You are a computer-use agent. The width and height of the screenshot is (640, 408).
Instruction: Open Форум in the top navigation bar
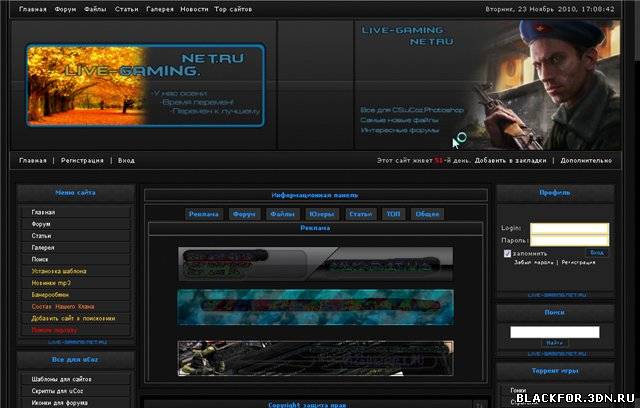[x=65, y=9]
